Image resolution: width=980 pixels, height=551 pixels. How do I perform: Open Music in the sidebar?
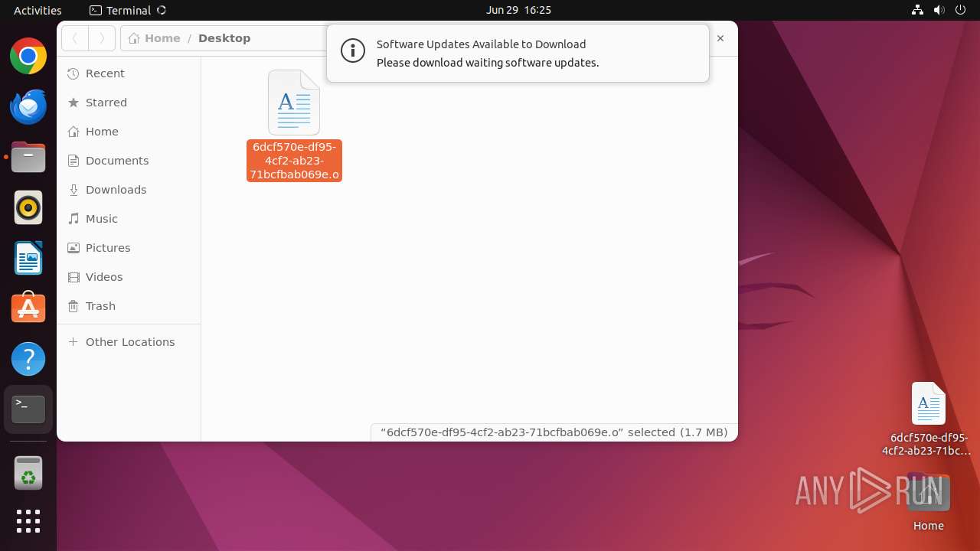(129, 219)
